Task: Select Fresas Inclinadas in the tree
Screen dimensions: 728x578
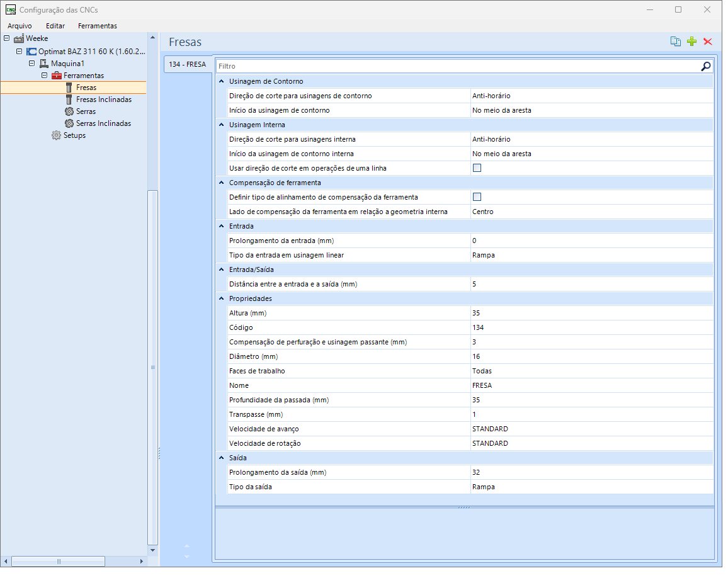Action: click(104, 100)
